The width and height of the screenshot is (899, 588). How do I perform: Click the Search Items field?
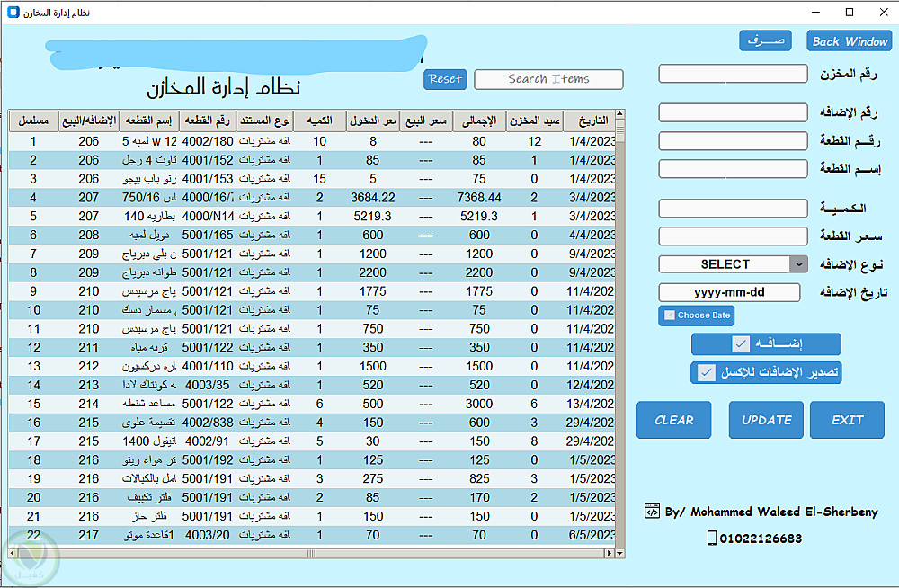click(548, 79)
